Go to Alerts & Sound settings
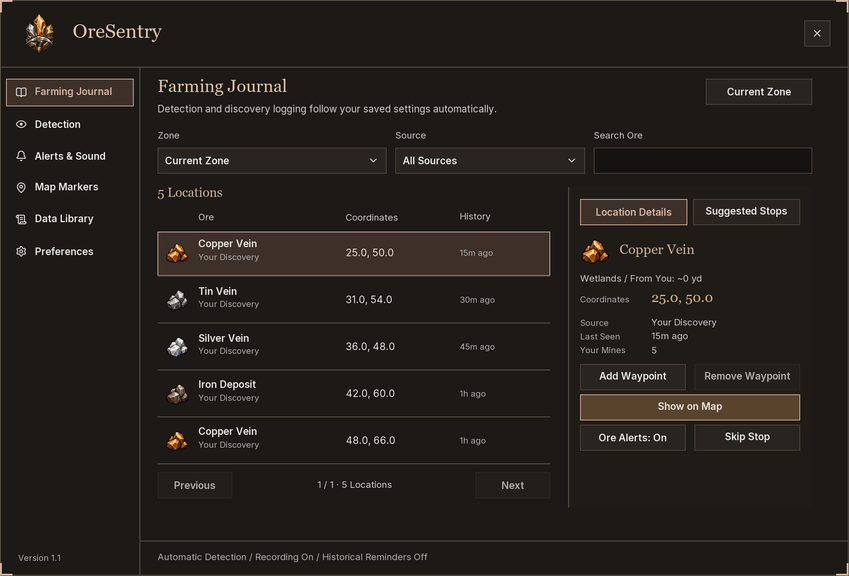This screenshot has width=849, height=576. (70, 156)
